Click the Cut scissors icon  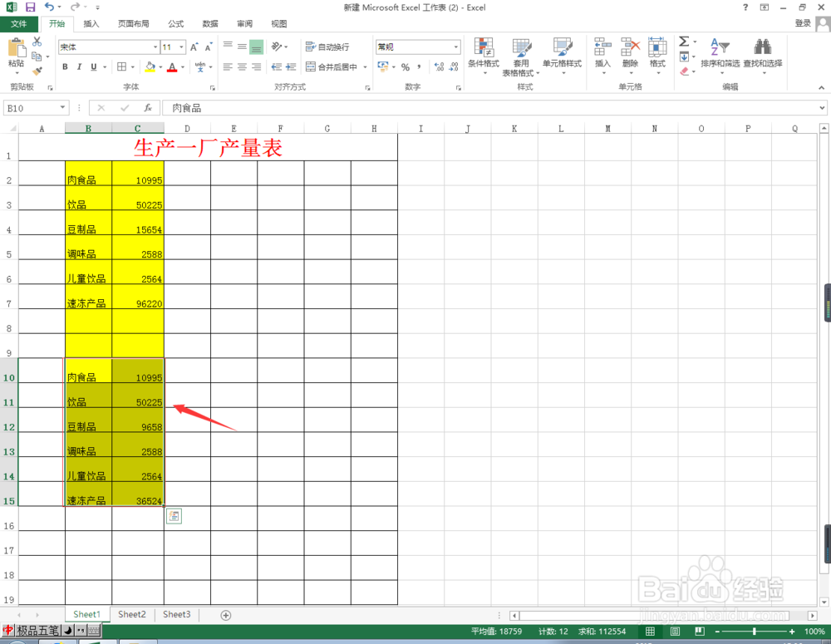37,42
